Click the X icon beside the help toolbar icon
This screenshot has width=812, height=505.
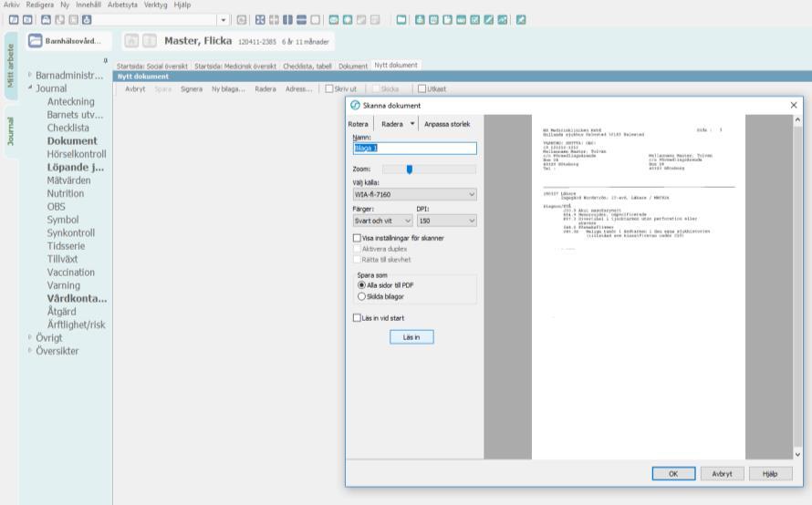(x=27, y=20)
